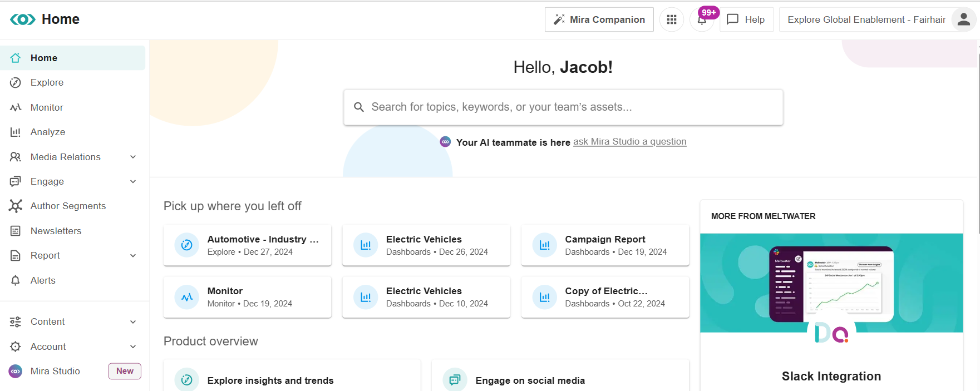
Task: Click the ask Mira Studio a question link
Action: pyautogui.click(x=630, y=142)
